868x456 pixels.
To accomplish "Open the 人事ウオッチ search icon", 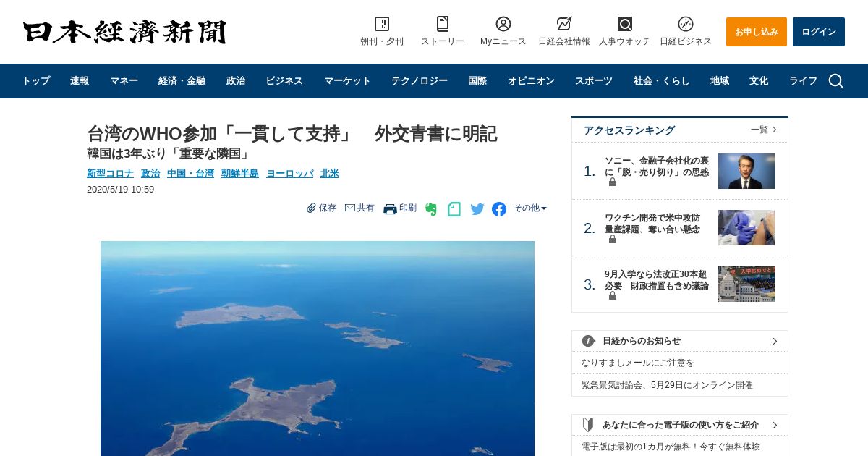I will point(625,24).
